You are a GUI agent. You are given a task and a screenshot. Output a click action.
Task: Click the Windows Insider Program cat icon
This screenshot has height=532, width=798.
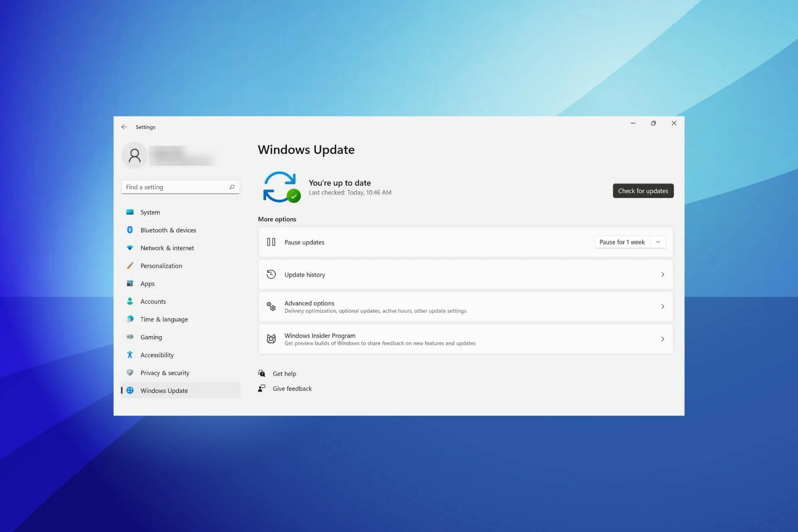pyautogui.click(x=271, y=339)
